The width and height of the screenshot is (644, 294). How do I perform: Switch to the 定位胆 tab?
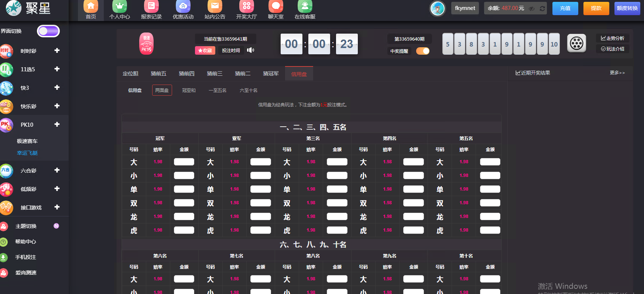130,74
